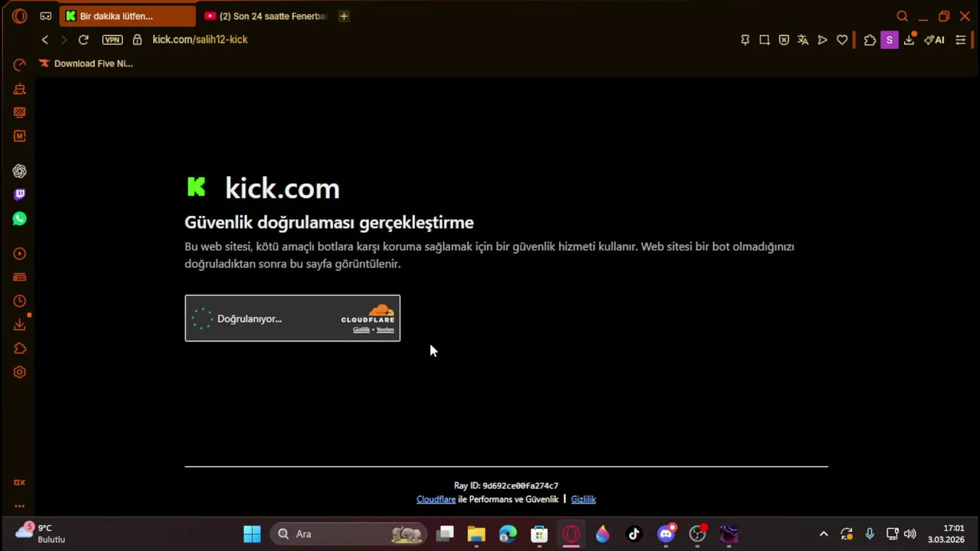Open footer 'Cloudflare' link
The image size is (980, 551).
[x=436, y=499]
